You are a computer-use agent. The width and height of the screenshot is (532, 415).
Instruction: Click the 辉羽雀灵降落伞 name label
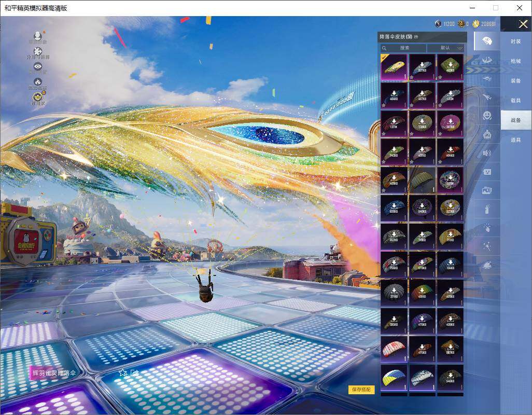[x=54, y=373]
